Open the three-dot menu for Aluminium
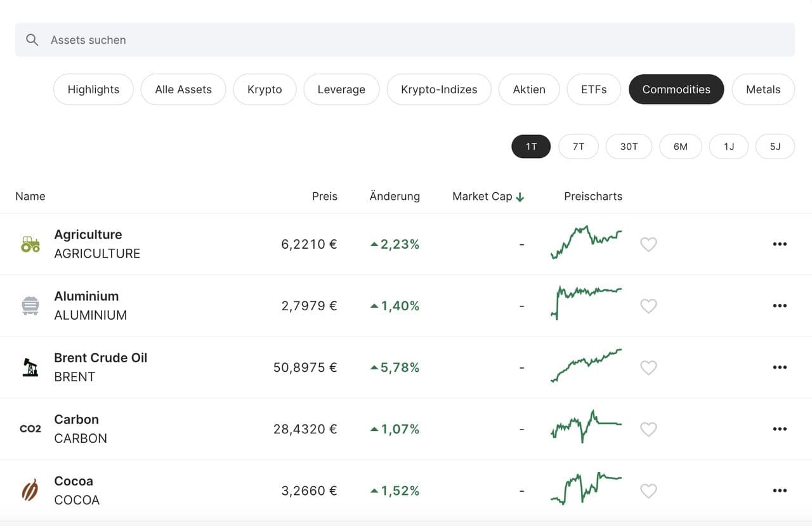Image resolution: width=812 pixels, height=526 pixels. tap(780, 306)
